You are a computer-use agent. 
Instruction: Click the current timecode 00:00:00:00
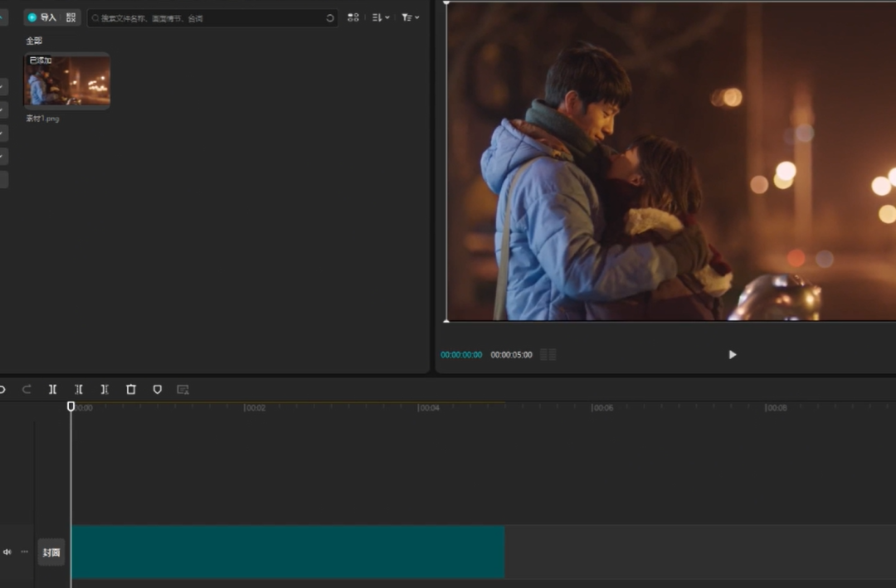tap(461, 355)
